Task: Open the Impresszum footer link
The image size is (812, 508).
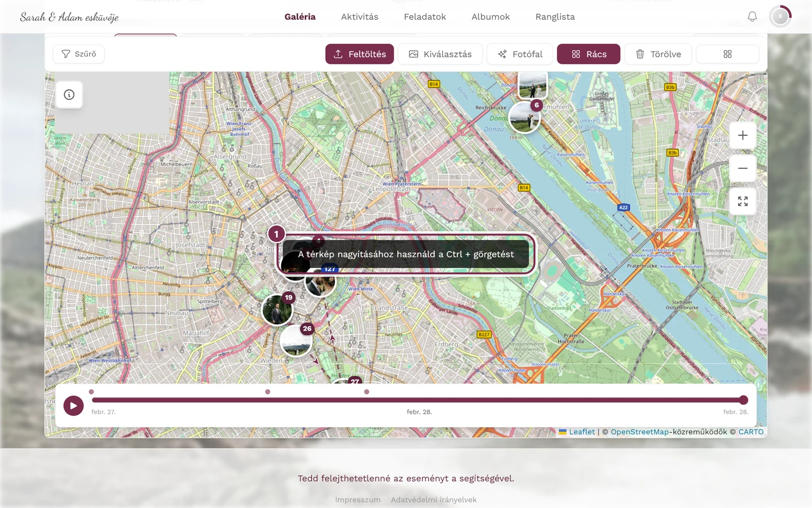Action: tap(358, 500)
